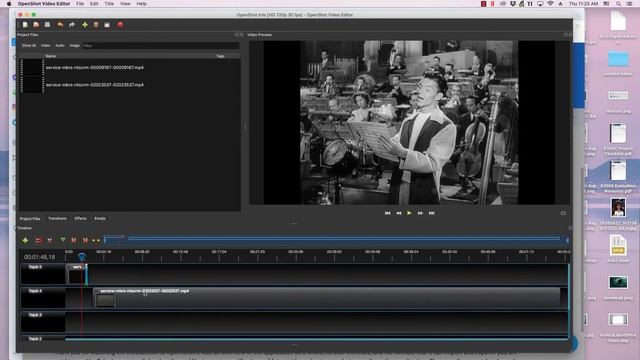
Task: Select the Audio files filter
Action: (60, 46)
